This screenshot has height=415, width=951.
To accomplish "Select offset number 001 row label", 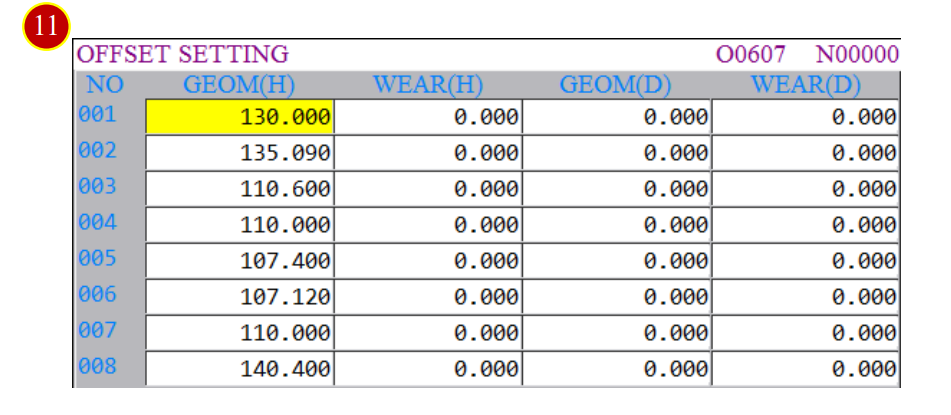I will pyautogui.click(x=97, y=115).
